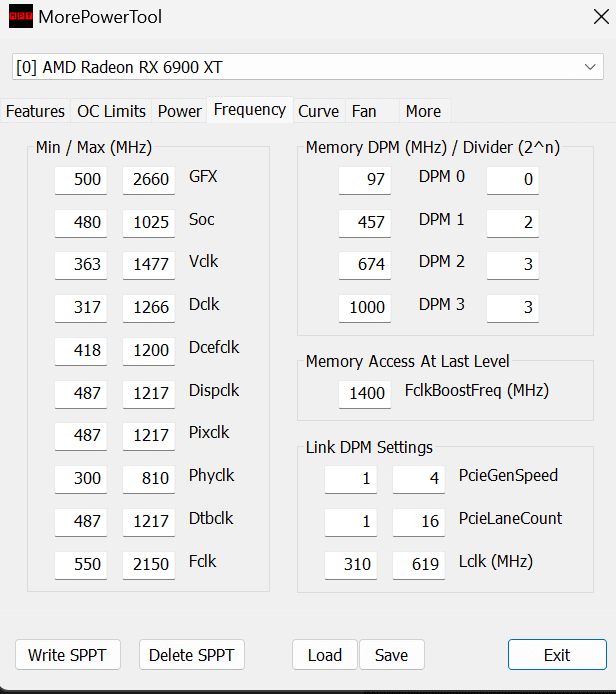The width and height of the screenshot is (616, 694).
Task: Edit the PcieLaneCount maximum field showing 16
Action: click(419, 521)
